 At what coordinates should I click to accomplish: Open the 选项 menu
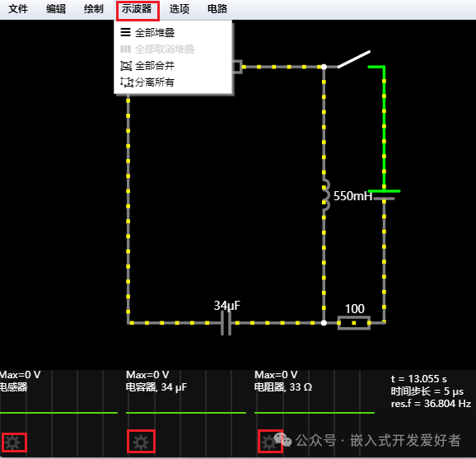click(x=180, y=9)
